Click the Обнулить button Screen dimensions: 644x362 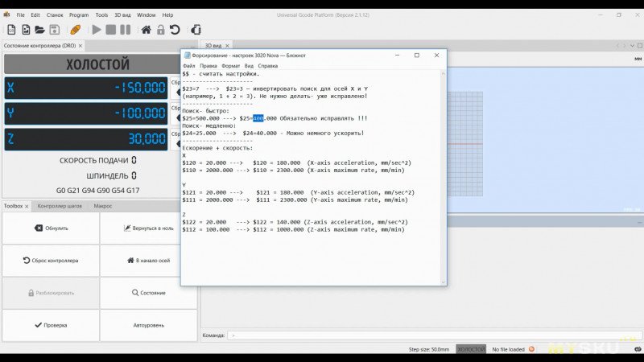coord(51,228)
